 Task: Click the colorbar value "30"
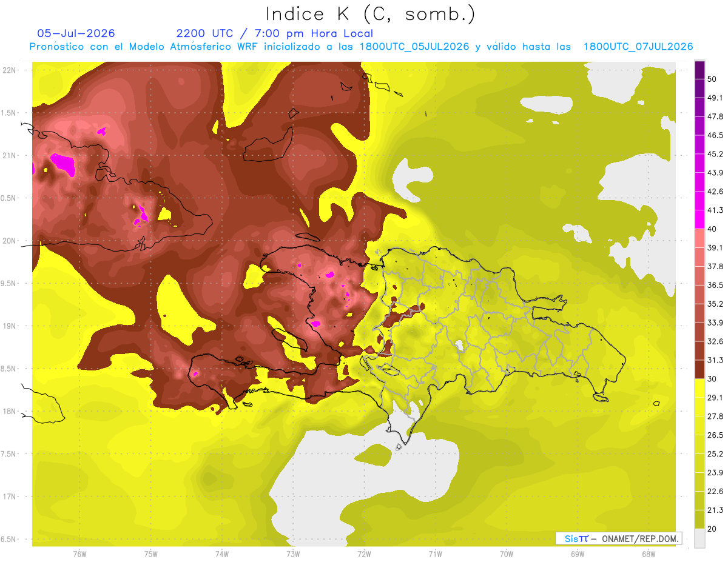712,379
